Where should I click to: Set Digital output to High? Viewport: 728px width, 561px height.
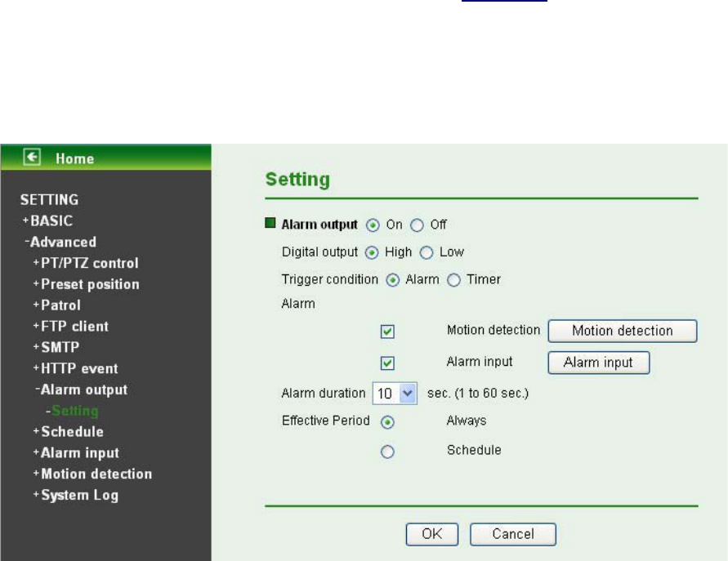click(x=372, y=253)
